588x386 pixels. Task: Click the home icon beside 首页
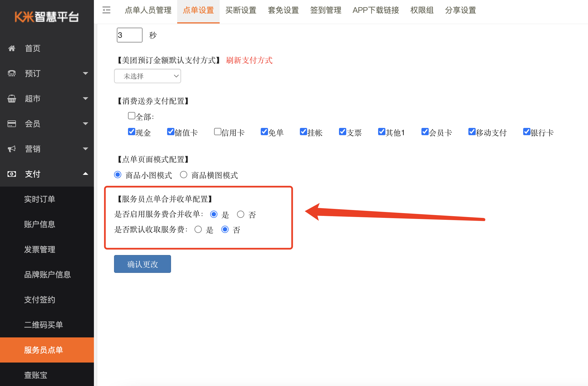click(x=12, y=48)
